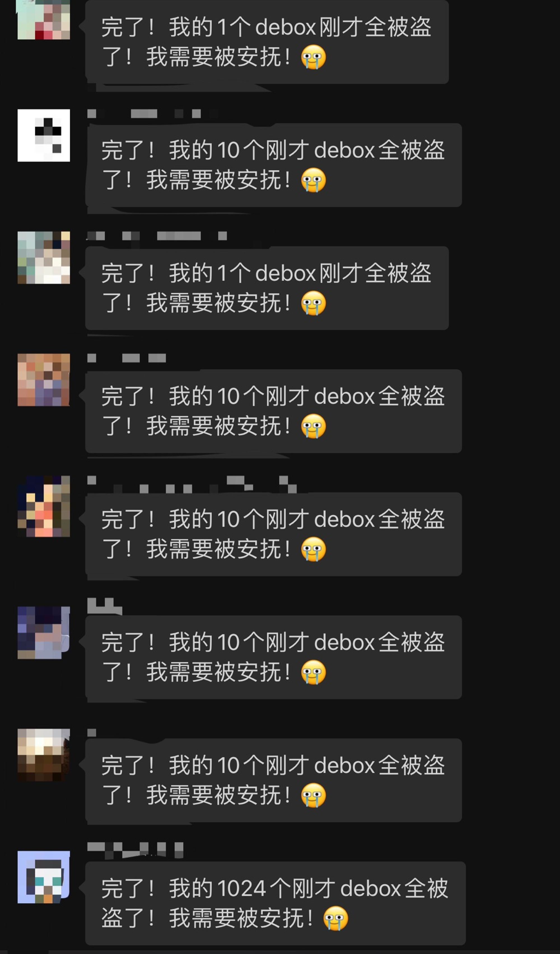The width and height of the screenshot is (560, 954).
Task: Tap the brown and cream pixelated avatar
Action: point(43,755)
